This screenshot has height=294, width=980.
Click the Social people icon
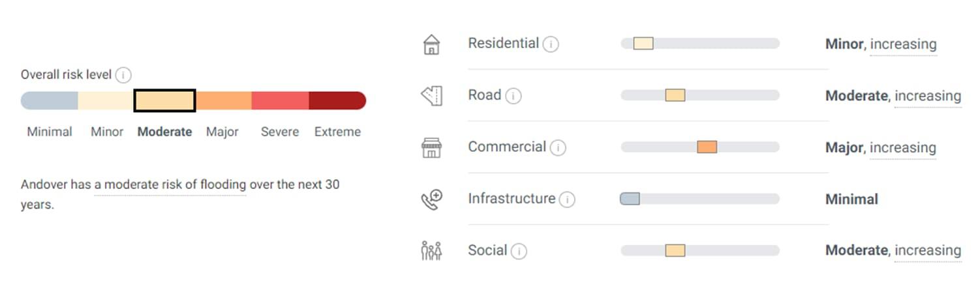431,250
